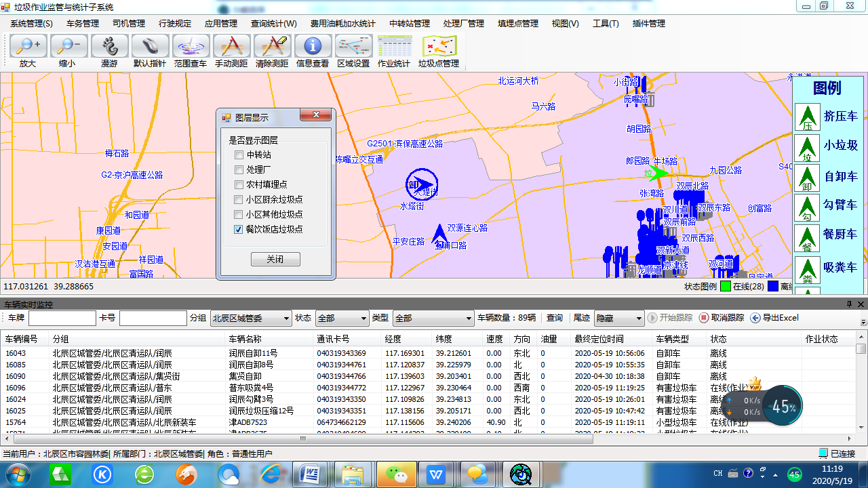Click the green 在线 status legend swatch
The width and height of the screenshot is (868, 488).
725,287
